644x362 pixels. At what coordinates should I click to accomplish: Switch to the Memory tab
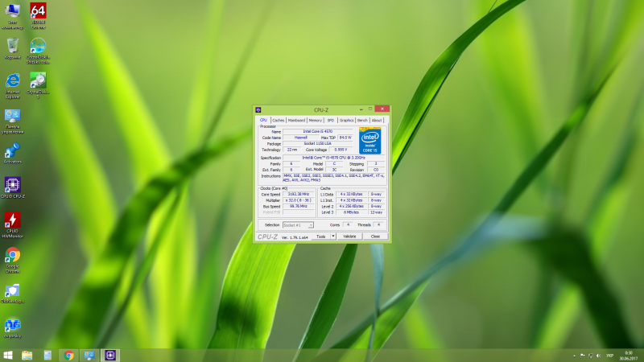(x=316, y=120)
